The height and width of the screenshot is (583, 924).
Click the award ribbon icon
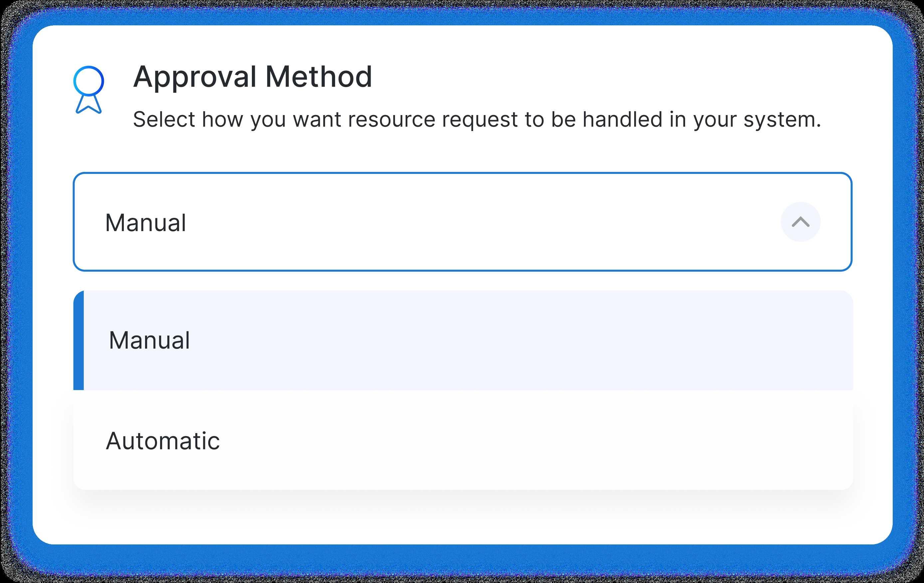click(x=88, y=89)
